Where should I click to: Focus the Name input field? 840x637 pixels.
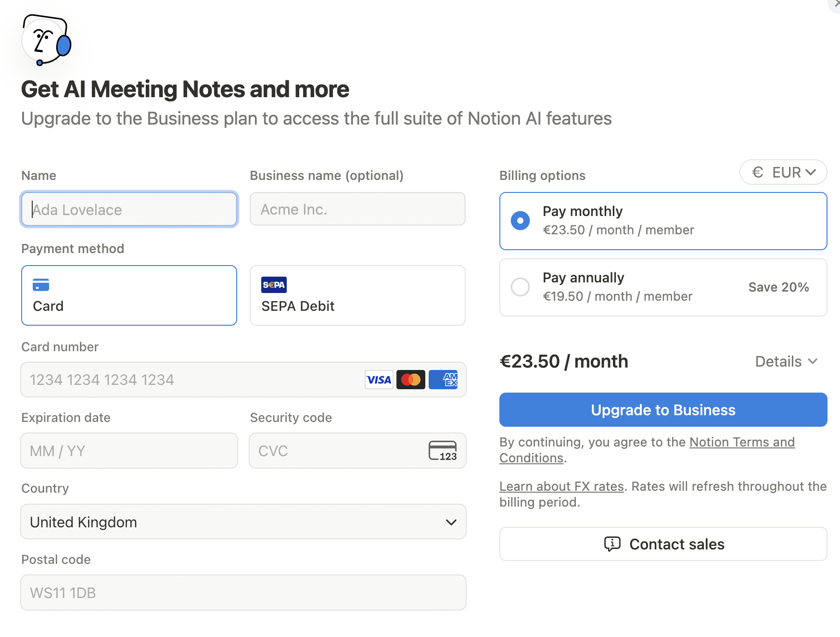point(129,209)
